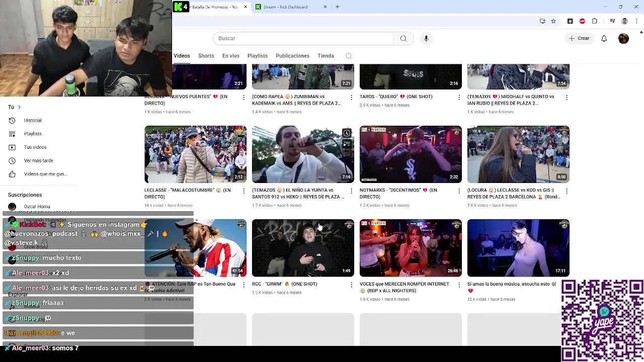Viewport: 644px width, 362px height.
Task: Click the search magnifier button
Action: 403,38
